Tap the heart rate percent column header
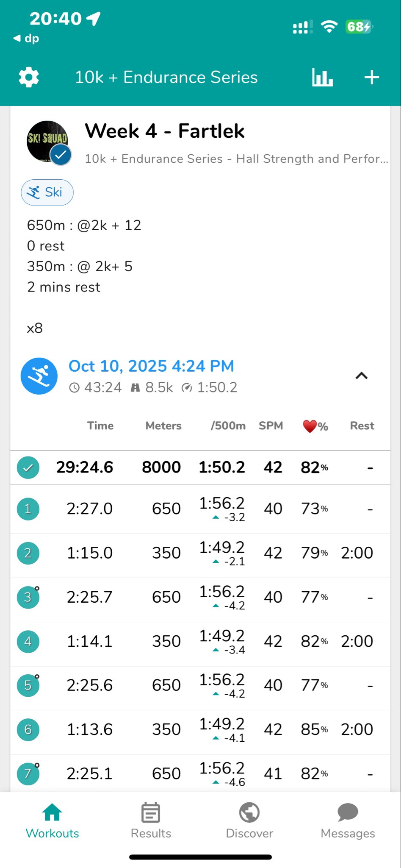401x868 pixels. click(x=315, y=426)
